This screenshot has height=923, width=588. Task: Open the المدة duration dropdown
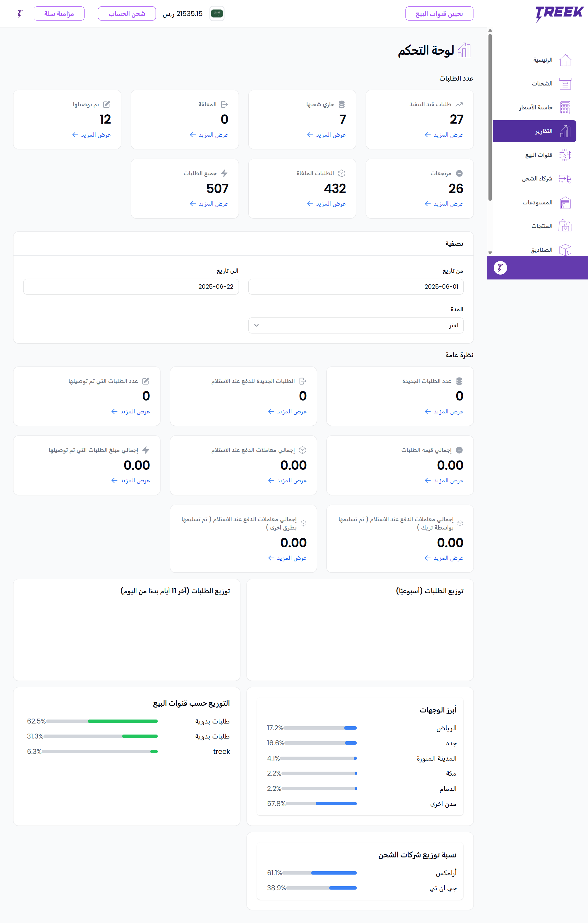[x=356, y=325]
